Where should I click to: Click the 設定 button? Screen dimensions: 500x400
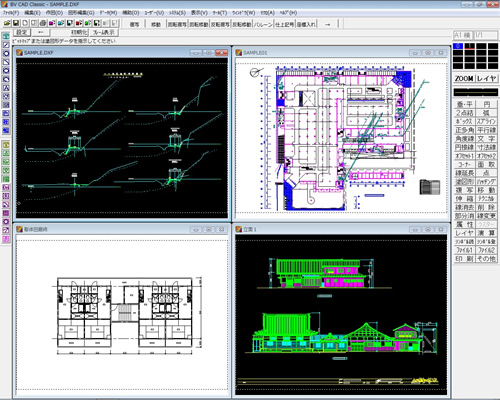click(22, 32)
